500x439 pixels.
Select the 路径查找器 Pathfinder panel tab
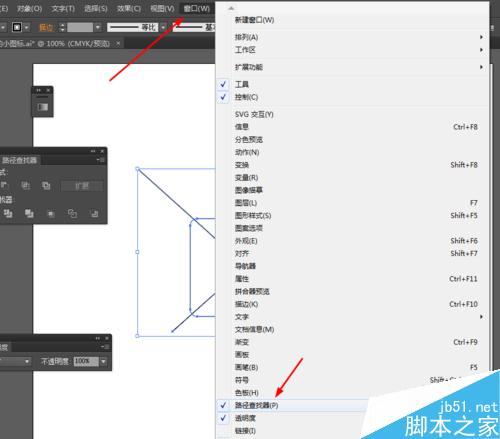(x=19, y=160)
